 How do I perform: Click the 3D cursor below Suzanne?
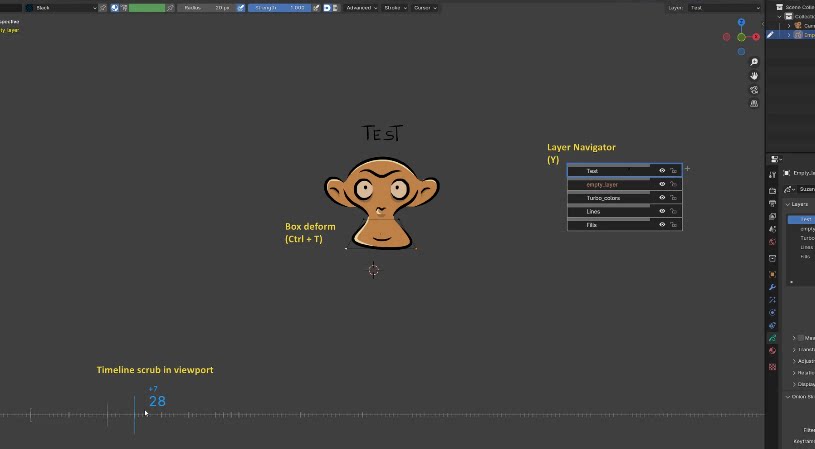[x=374, y=270]
